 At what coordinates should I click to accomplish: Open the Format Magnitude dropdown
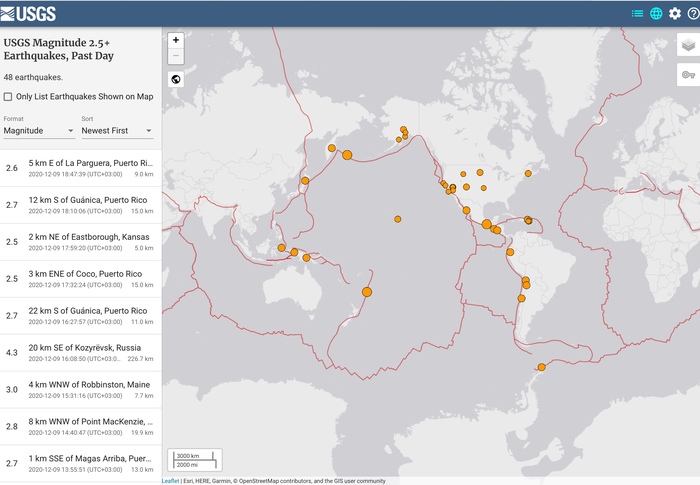point(39,130)
